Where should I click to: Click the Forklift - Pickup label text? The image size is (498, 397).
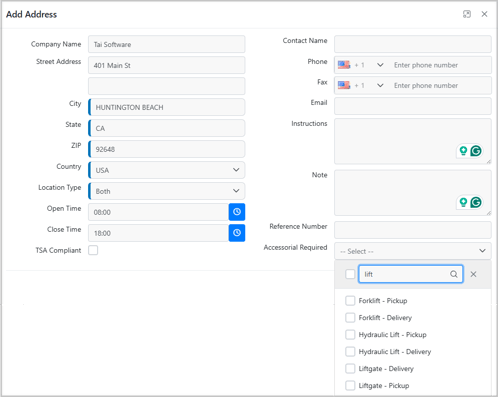coord(383,301)
